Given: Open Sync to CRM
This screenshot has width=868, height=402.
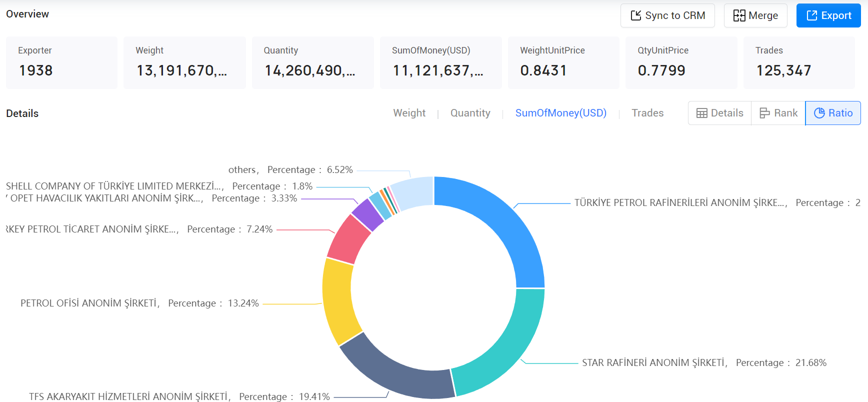Looking at the screenshot, I should [667, 15].
